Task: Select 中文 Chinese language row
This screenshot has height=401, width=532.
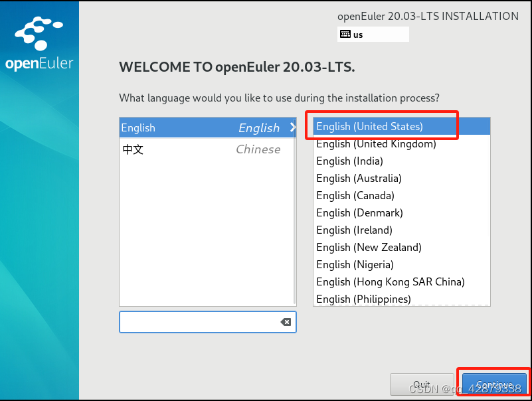Action: (207, 149)
